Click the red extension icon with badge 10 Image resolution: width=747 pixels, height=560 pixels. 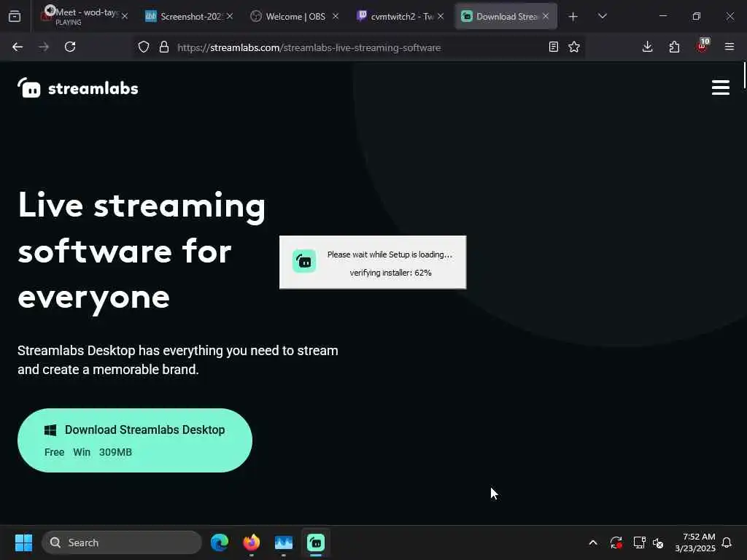pos(703,46)
